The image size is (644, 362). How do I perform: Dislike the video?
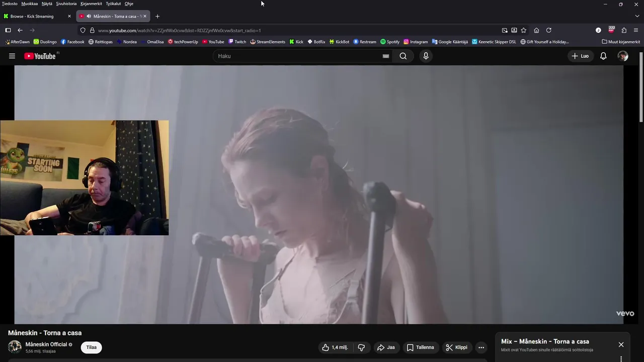point(361,347)
